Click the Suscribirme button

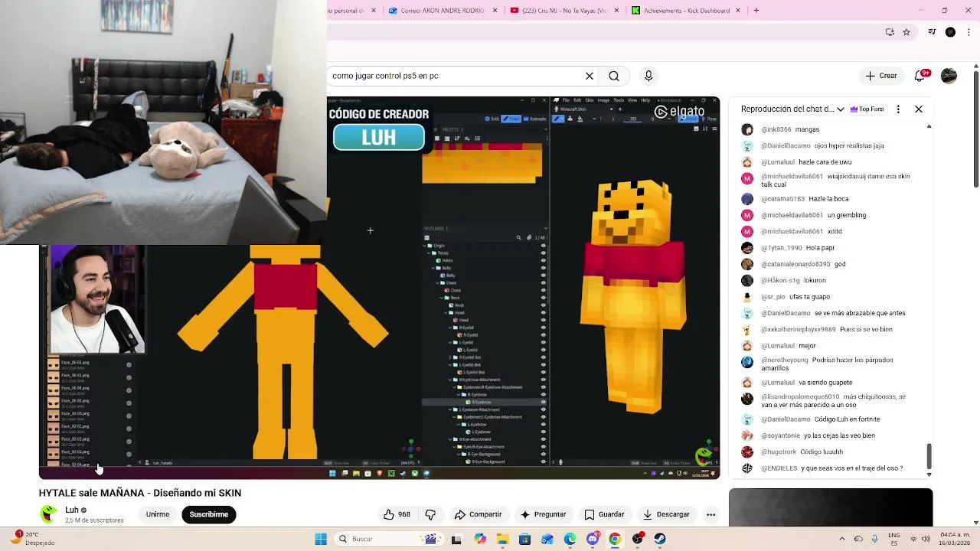point(208,514)
